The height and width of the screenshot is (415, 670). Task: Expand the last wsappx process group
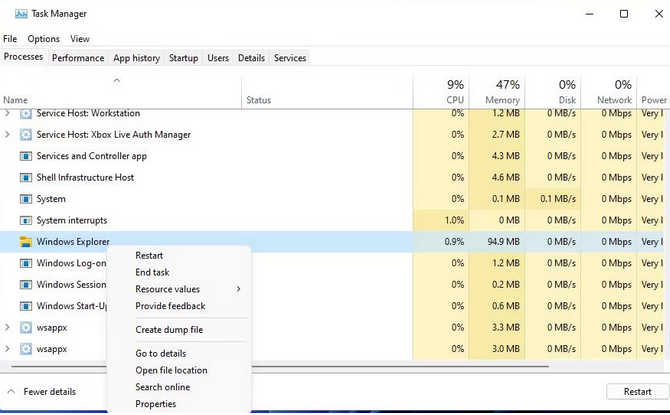[7, 349]
